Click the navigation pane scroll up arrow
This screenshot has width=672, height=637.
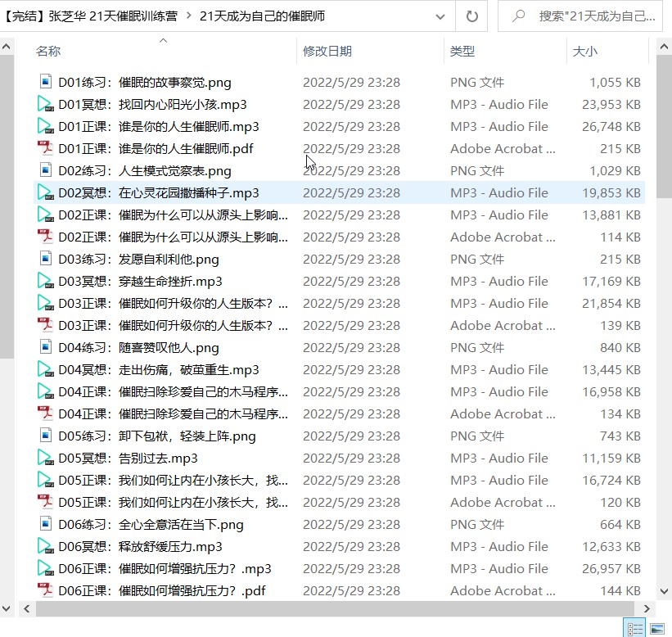point(7,47)
